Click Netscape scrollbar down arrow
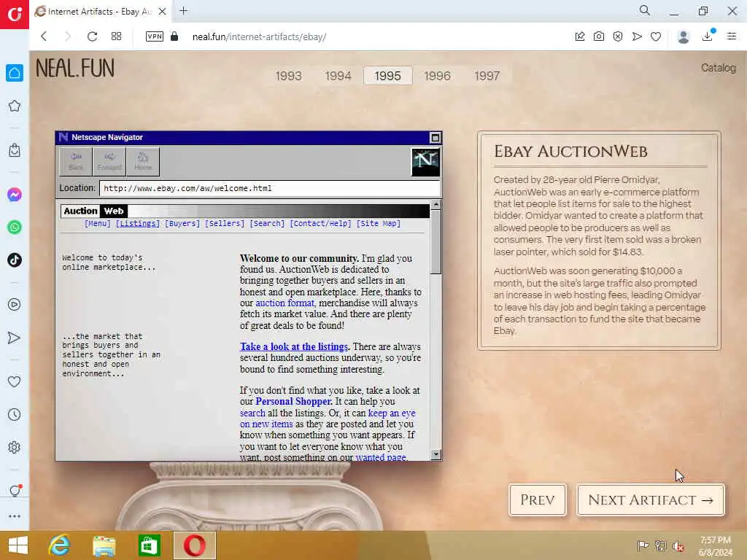 click(436, 454)
